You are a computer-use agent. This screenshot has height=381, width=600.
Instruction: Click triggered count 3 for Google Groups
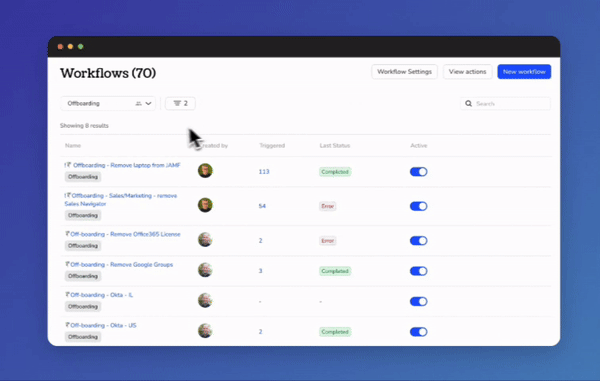pos(261,271)
